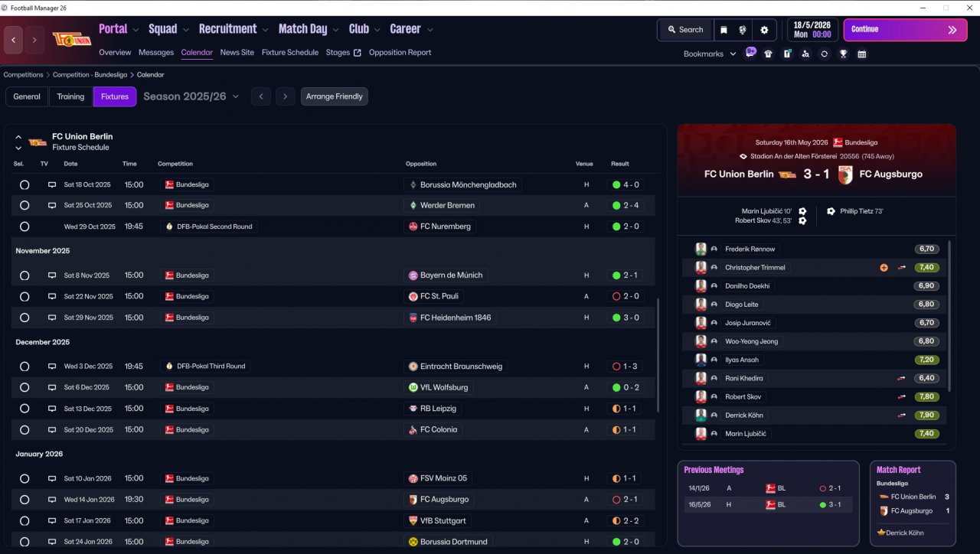
Task: Click the calendar icon in bookmarks bar
Action: [861, 54]
